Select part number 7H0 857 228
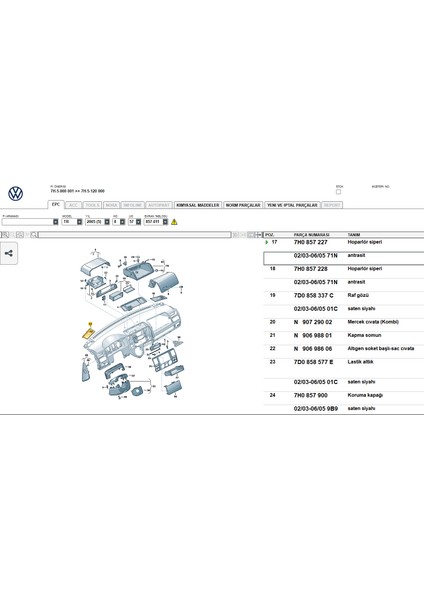The image size is (424, 600). (310, 269)
